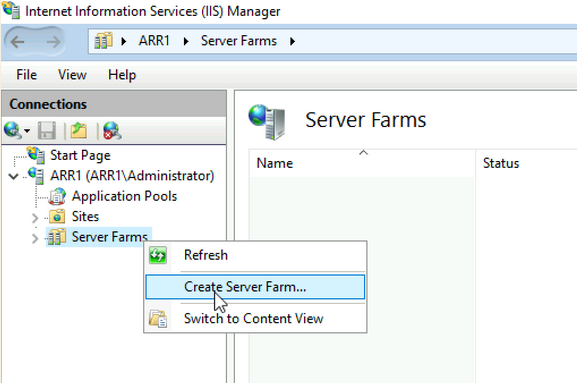
Task: Expand the Sites tree node
Action: point(35,218)
